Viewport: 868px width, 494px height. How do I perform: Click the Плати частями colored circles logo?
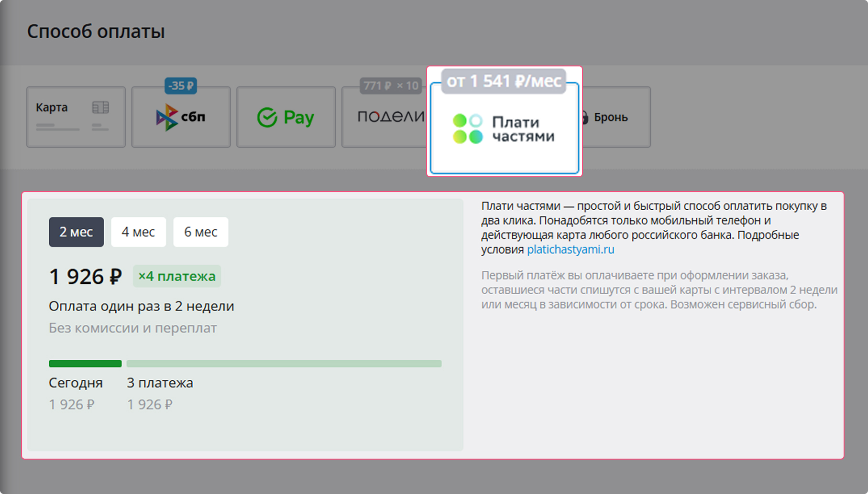tap(467, 129)
